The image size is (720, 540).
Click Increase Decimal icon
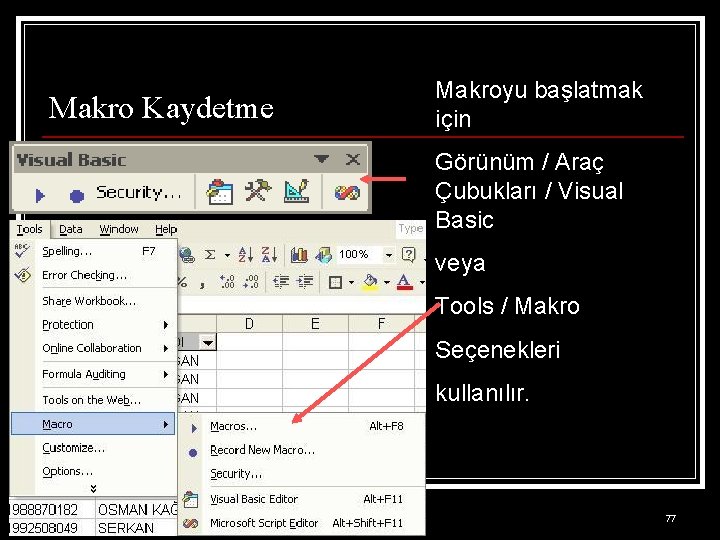(227, 282)
